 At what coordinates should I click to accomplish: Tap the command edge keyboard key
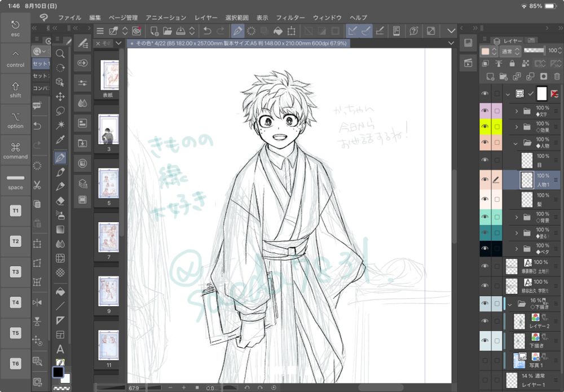click(15, 151)
